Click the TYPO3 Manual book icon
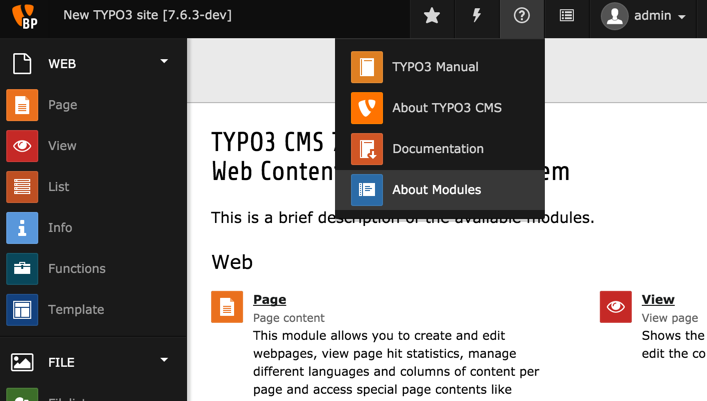Screen dimensions: 707x401 point(367,67)
